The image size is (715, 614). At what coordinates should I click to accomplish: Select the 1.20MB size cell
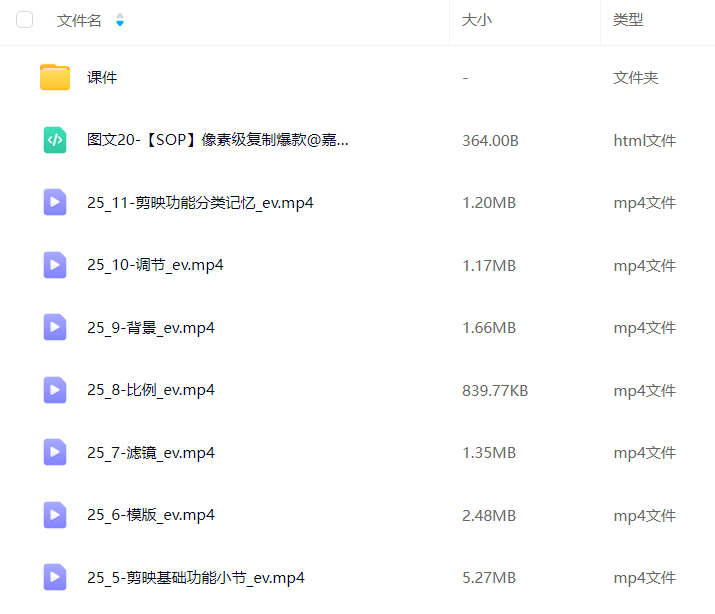click(x=489, y=202)
